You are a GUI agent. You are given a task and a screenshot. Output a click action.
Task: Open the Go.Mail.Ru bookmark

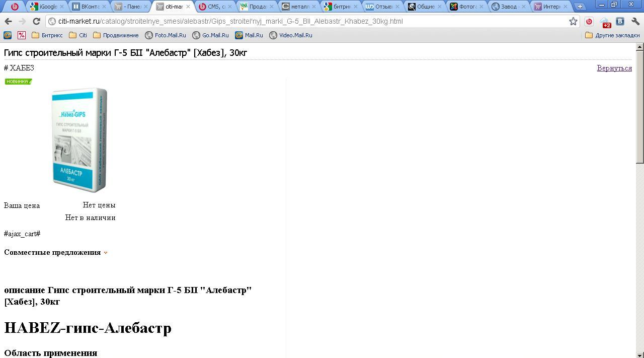point(210,35)
